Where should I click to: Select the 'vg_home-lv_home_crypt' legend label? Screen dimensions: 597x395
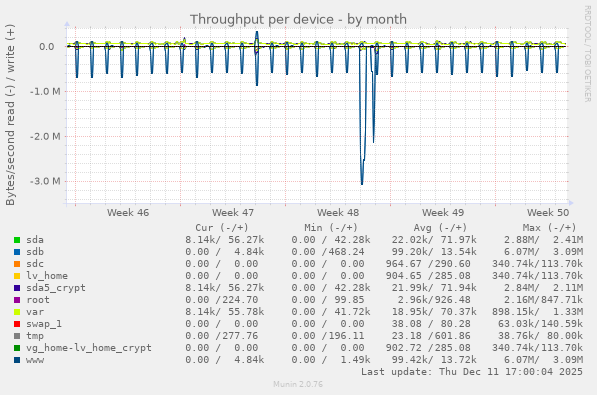89,348
